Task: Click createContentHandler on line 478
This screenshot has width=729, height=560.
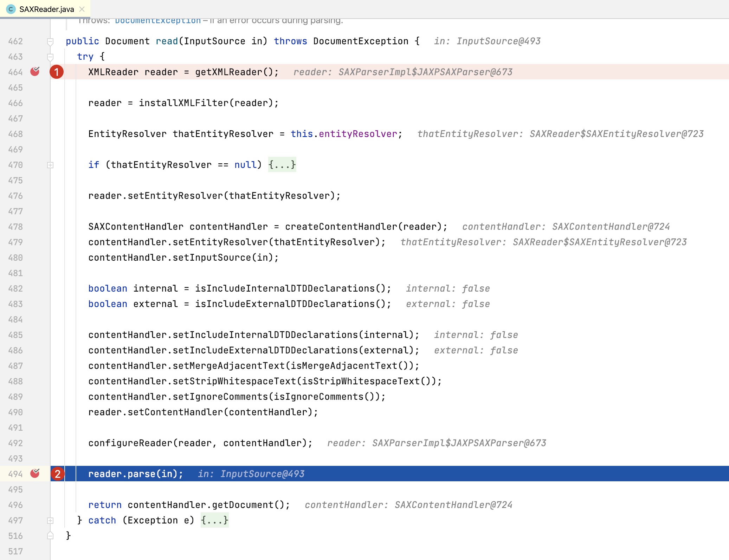Action: tap(341, 227)
